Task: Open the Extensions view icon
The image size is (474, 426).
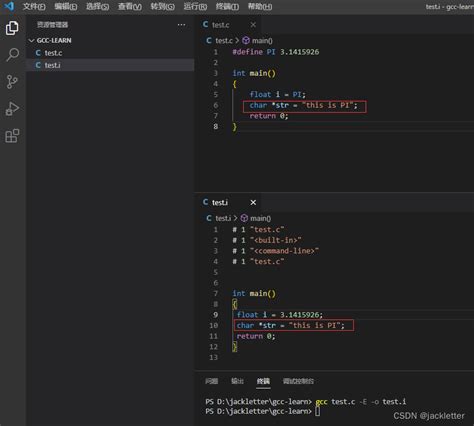Action: (12, 136)
